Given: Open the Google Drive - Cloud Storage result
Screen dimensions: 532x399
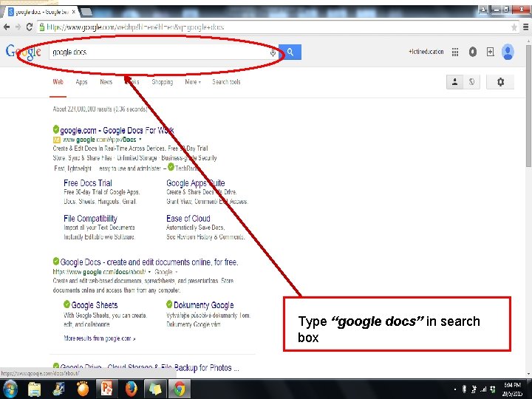Looking at the screenshot, I should point(149,368).
